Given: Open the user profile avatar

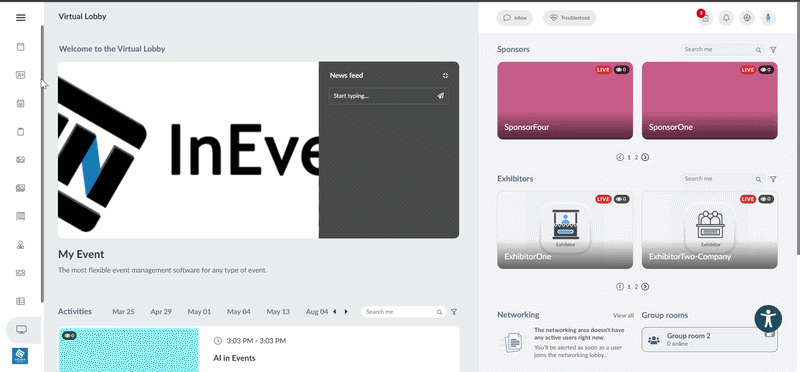Looking at the screenshot, I should coord(768,18).
